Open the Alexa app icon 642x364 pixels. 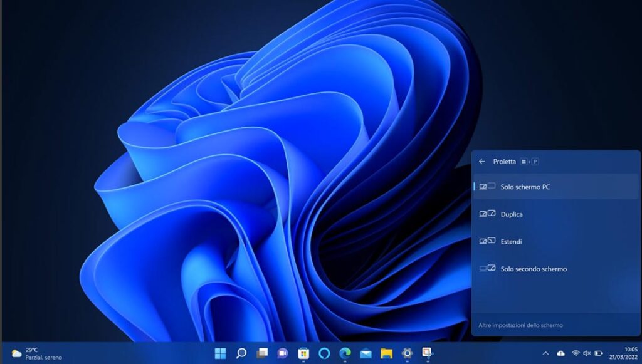324,353
